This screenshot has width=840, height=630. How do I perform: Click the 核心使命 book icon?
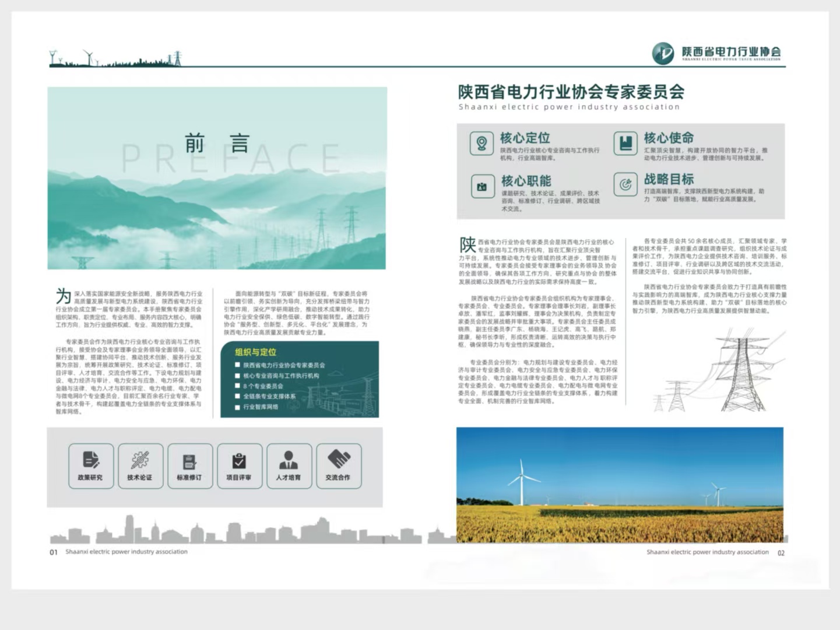click(625, 143)
